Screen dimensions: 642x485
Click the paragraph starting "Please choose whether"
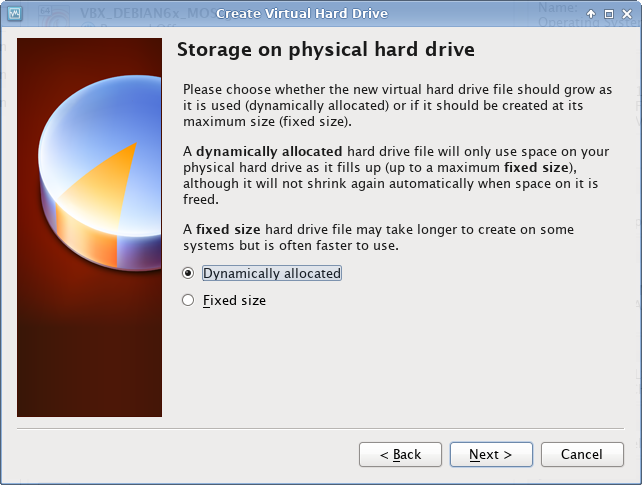(397, 105)
